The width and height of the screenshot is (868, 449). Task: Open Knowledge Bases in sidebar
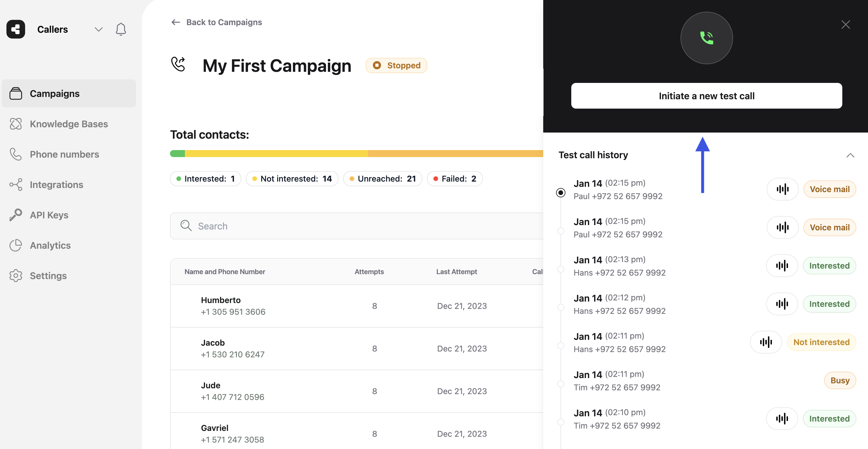point(69,124)
